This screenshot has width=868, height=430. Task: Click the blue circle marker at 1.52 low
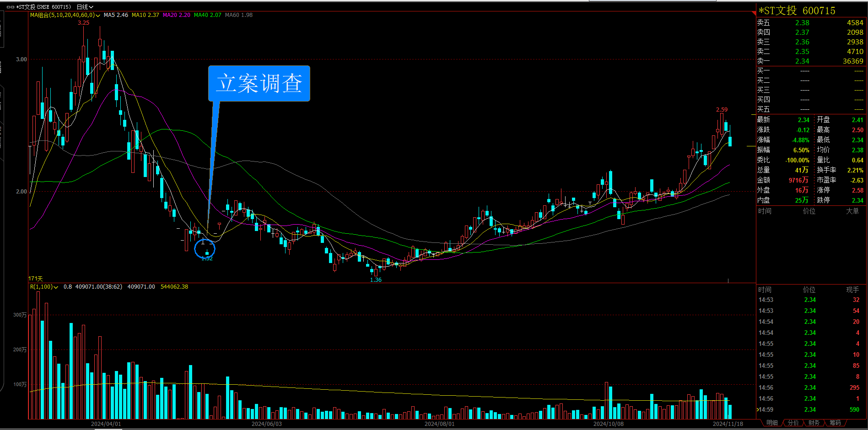205,249
